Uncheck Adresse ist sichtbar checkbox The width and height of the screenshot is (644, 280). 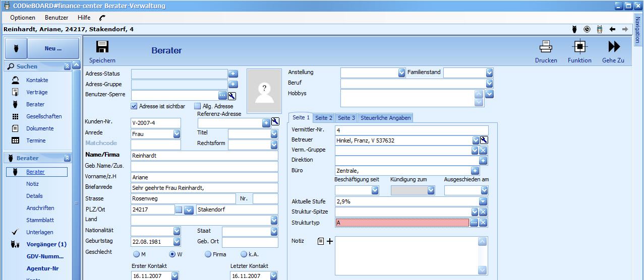[134, 106]
